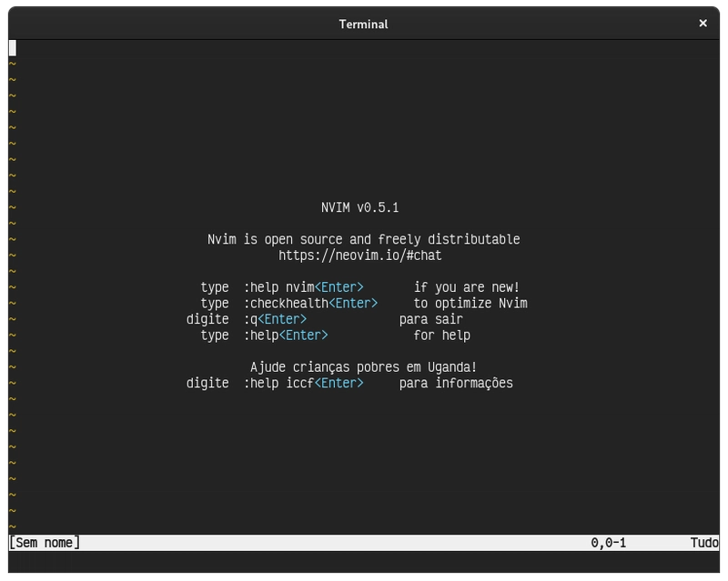Click '0,0-1' cursor position in status line
This screenshot has width=728, height=581.
(x=608, y=543)
